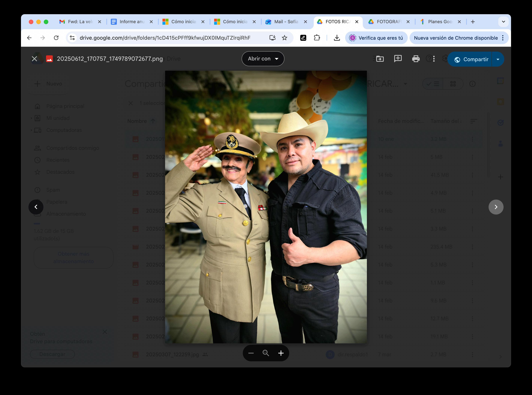Switch to the Mail - Sofía tab
The width and height of the screenshot is (532, 395).
click(x=286, y=22)
